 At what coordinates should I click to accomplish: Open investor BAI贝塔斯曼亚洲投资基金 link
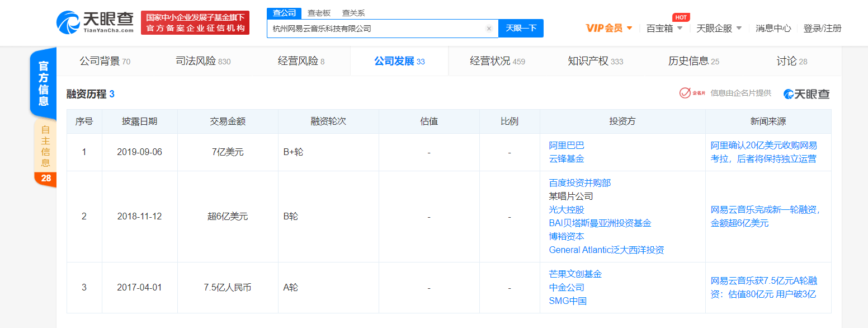(600, 223)
